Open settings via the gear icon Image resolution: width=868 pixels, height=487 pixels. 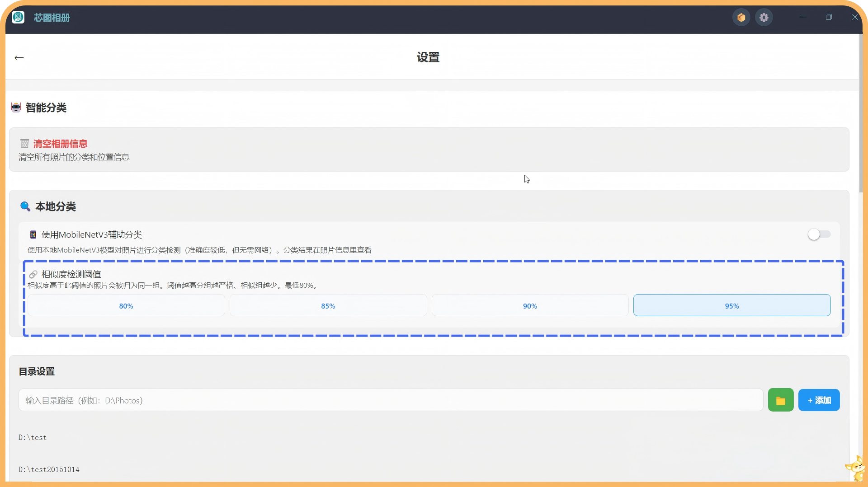(x=764, y=18)
